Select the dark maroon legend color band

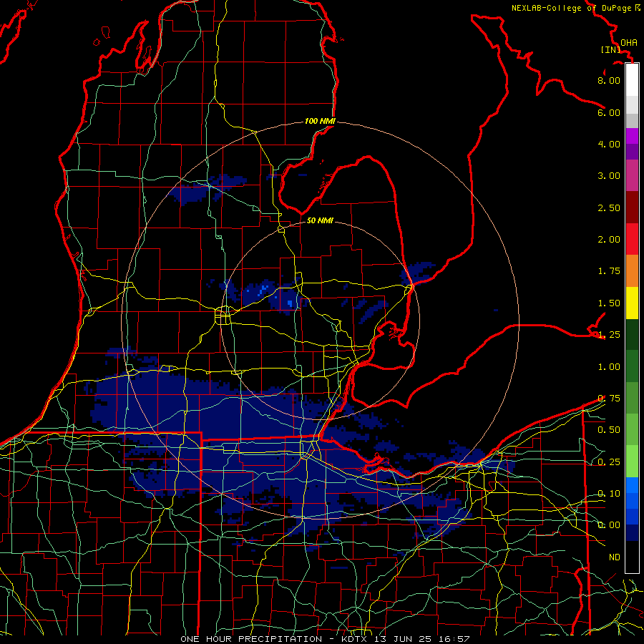pyautogui.click(x=632, y=208)
